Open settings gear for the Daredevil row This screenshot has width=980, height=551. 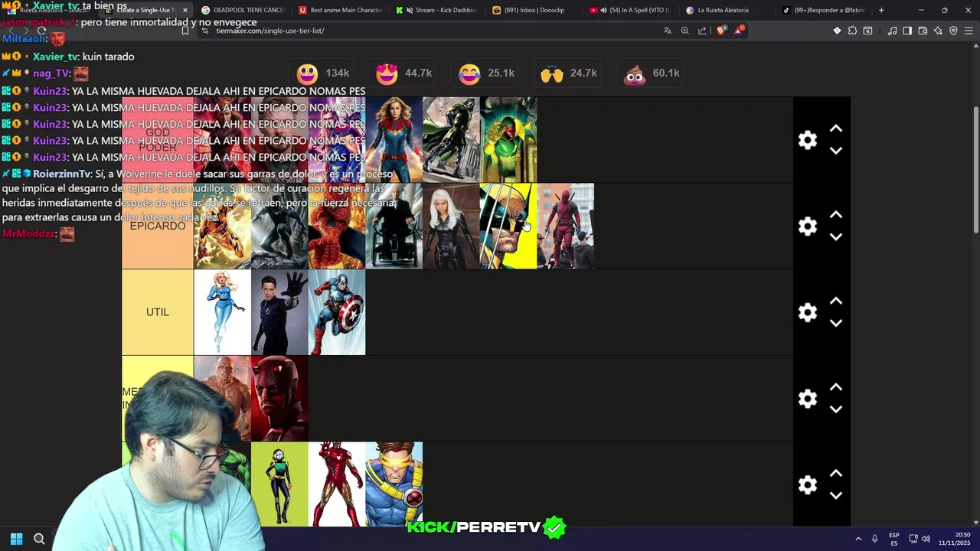808,399
